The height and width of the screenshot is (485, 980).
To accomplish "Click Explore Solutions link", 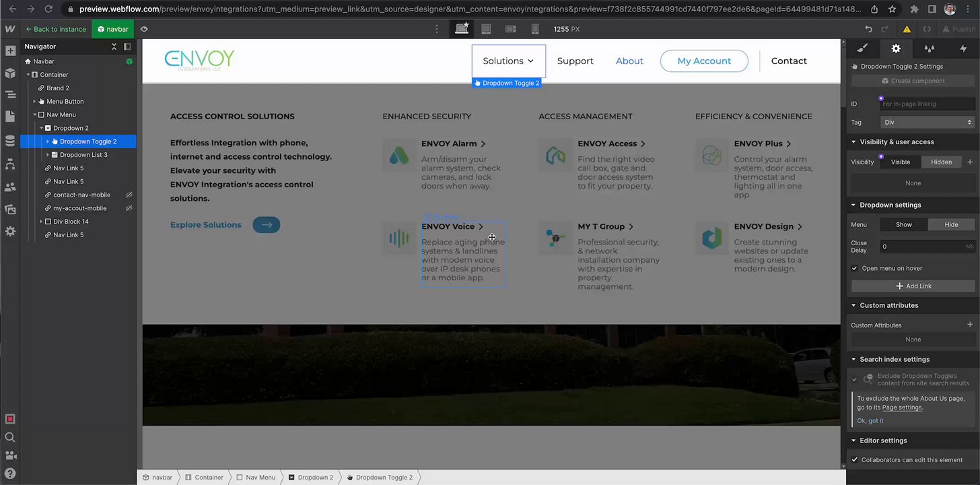I will (205, 225).
